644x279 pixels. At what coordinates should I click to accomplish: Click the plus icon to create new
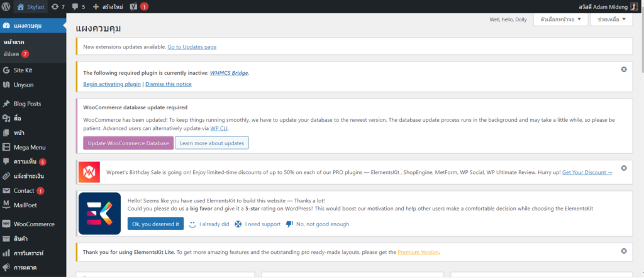96,6
